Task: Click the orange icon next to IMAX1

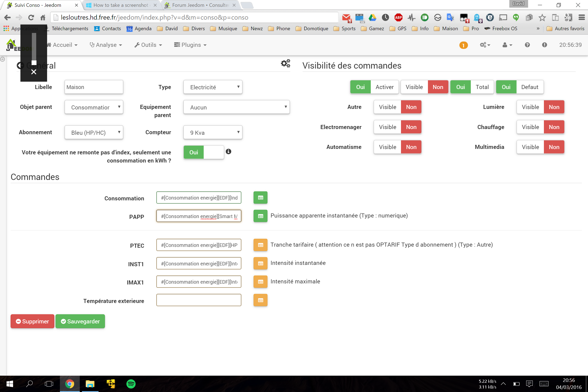Action: (x=260, y=282)
